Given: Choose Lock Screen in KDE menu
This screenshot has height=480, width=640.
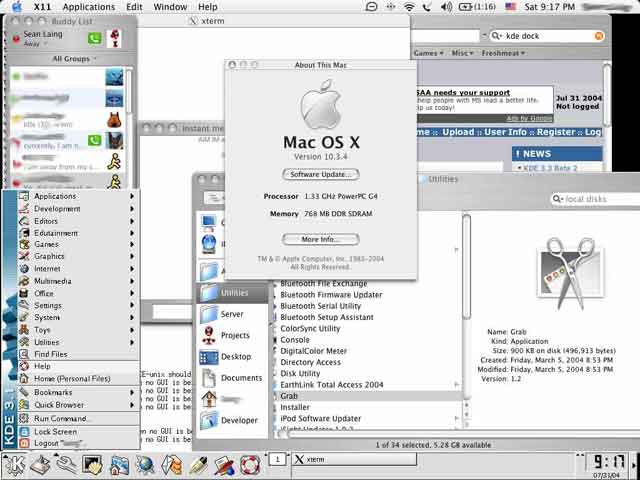Looking at the screenshot, I should pyautogui.click(x=78, y=431).
